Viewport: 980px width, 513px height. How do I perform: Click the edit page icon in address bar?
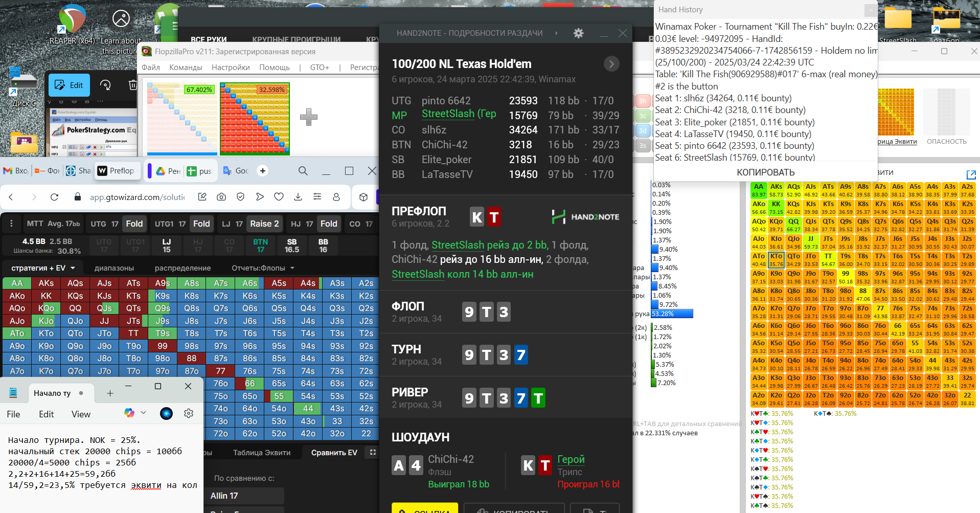pos(202,197)
